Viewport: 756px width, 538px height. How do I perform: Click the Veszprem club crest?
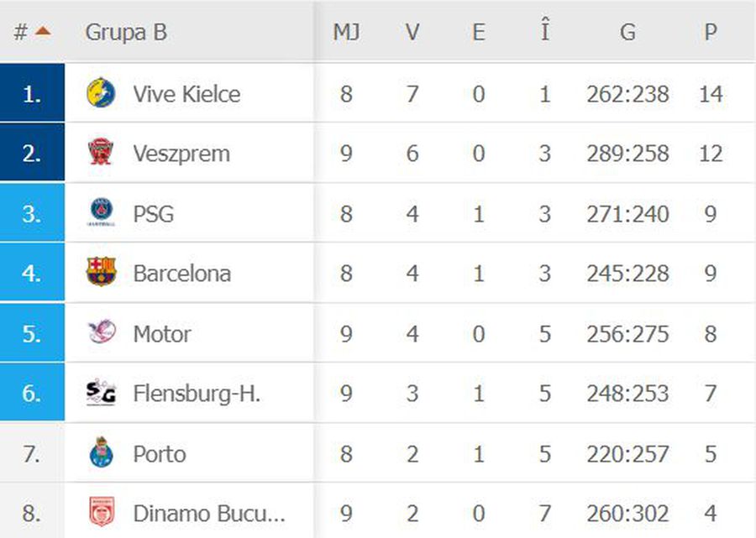[101, 152]
